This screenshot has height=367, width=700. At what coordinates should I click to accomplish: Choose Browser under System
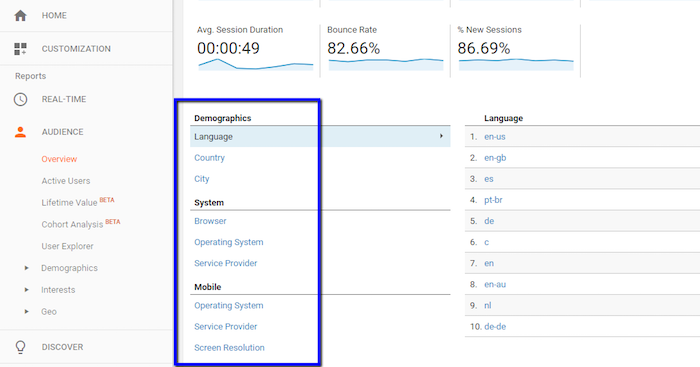coord(210,221)
